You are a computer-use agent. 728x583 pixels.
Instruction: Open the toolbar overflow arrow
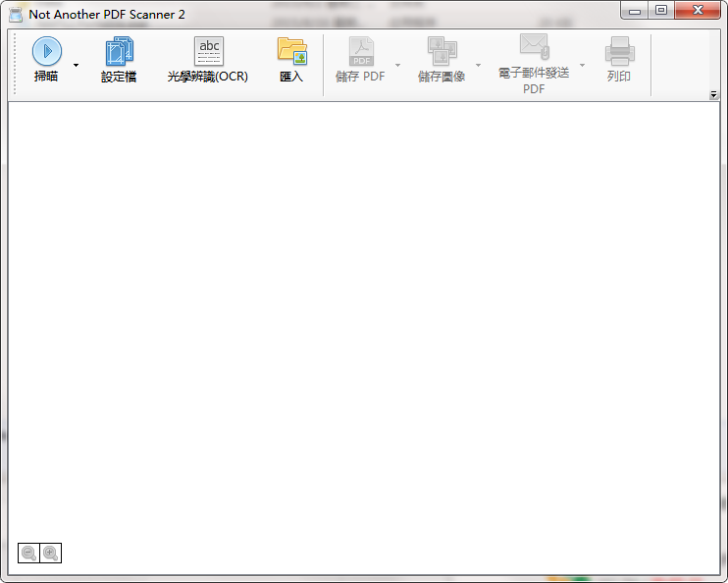click(x=713, y=95)
